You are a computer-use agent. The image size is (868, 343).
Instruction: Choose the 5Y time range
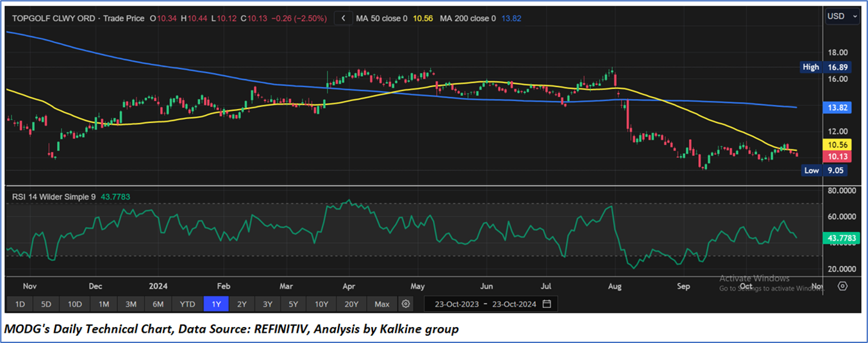293,303
